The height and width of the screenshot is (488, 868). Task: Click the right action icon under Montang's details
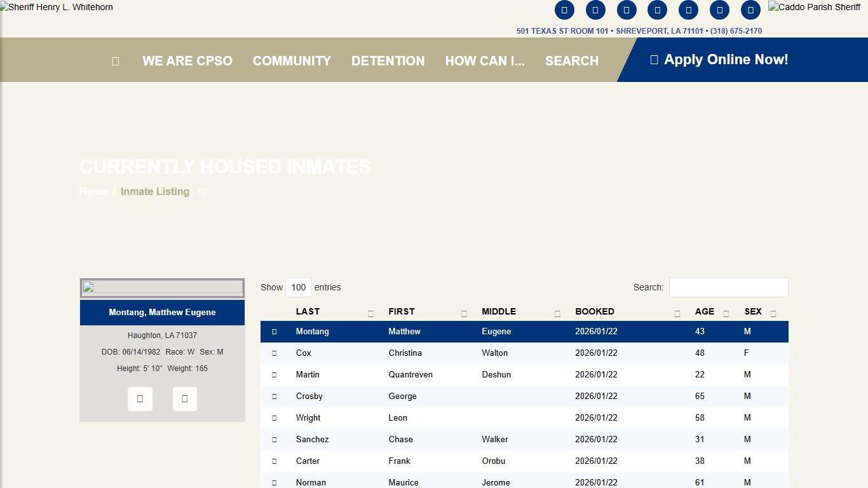point(185,398)
